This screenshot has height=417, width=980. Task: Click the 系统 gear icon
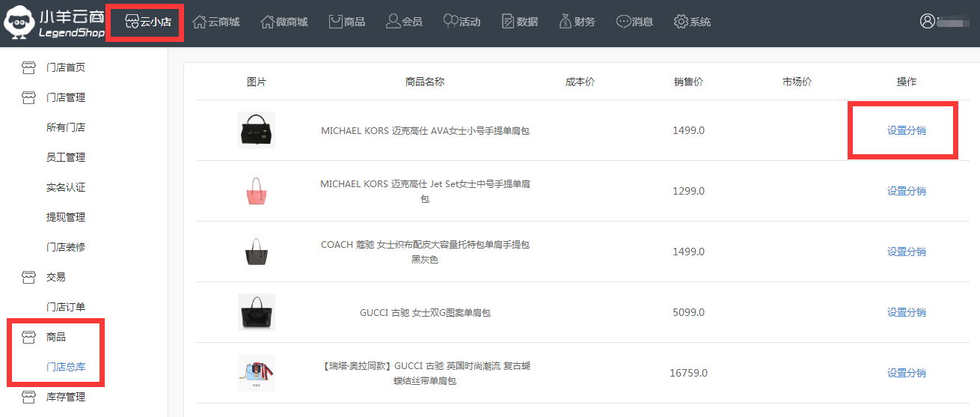[681, 22]
